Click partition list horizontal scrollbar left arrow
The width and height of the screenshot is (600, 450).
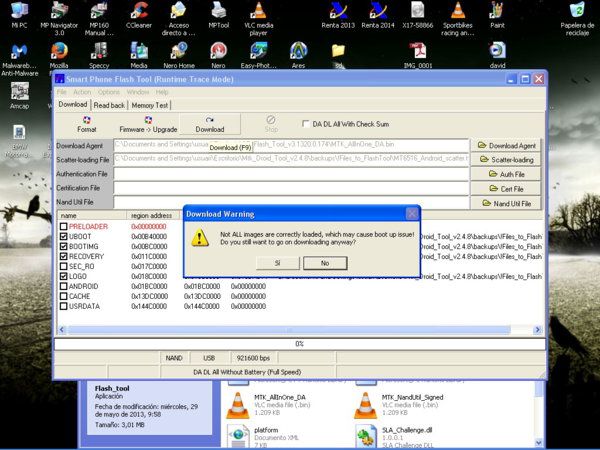62,330
